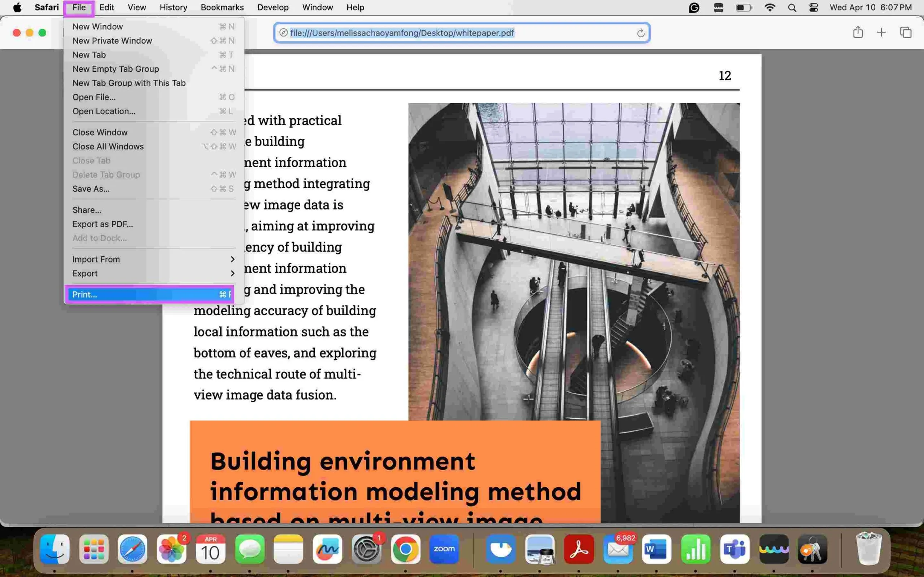Toggle New Private Window option

[112, 40]
